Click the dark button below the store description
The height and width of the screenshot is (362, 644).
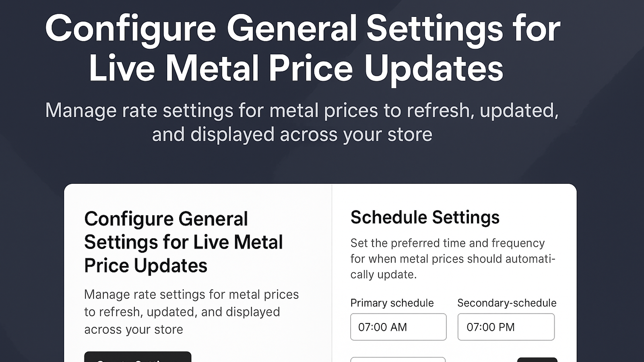(x=138, y=357)
